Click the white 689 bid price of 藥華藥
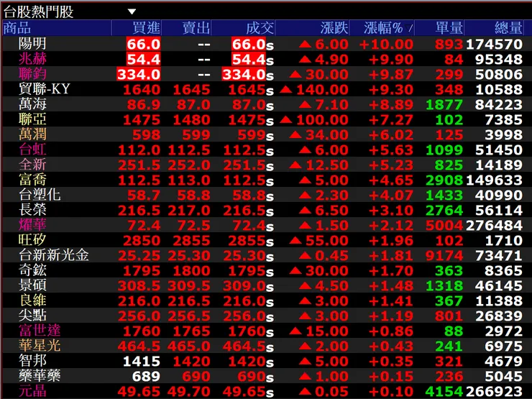This screenshot has height=399, width=532. click(x=146, y=377)
